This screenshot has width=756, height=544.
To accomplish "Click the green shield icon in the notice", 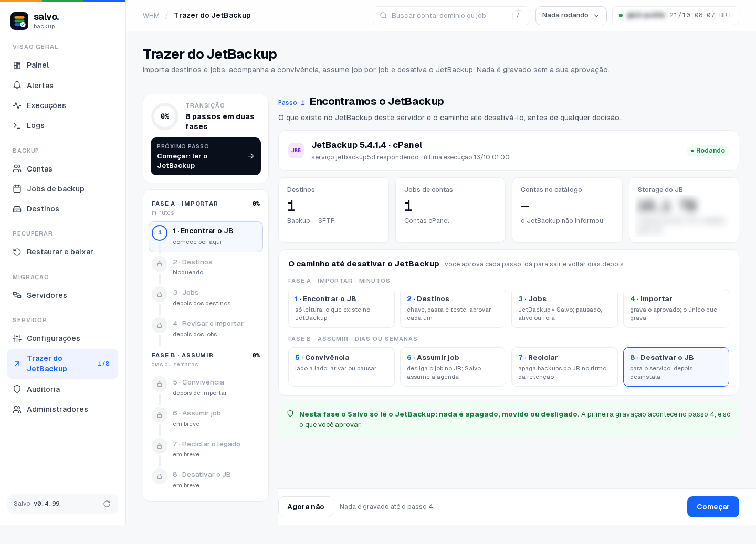I will click(x=290, y=414).
